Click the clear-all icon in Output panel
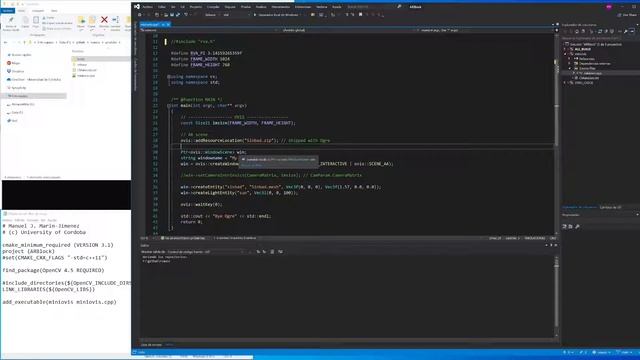The image size is (640, 360). (272, 252)
